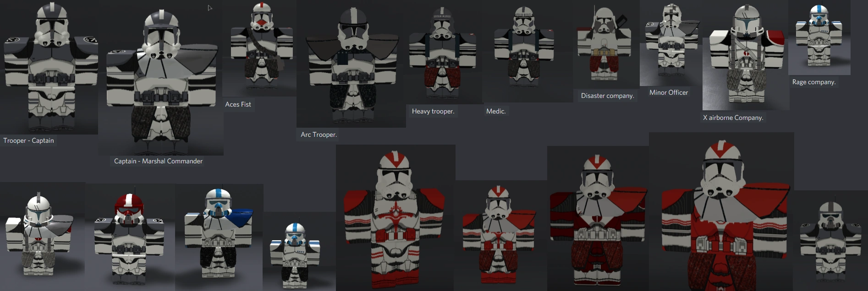The height and width of the screenshot is (291, 868).
Task: Select the Minor Officer trooper image
Action: click(671, 43)
